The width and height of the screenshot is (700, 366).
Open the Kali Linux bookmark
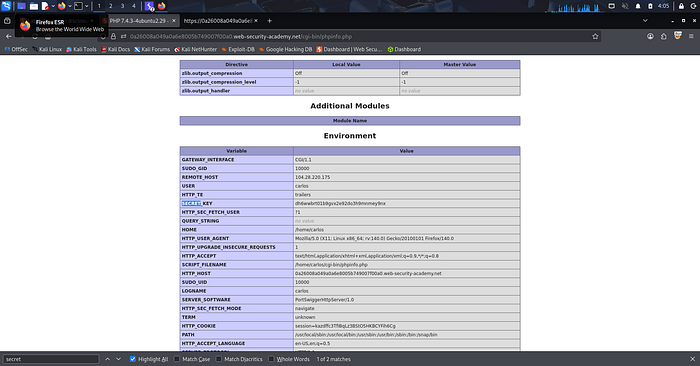tap(47, 49)
